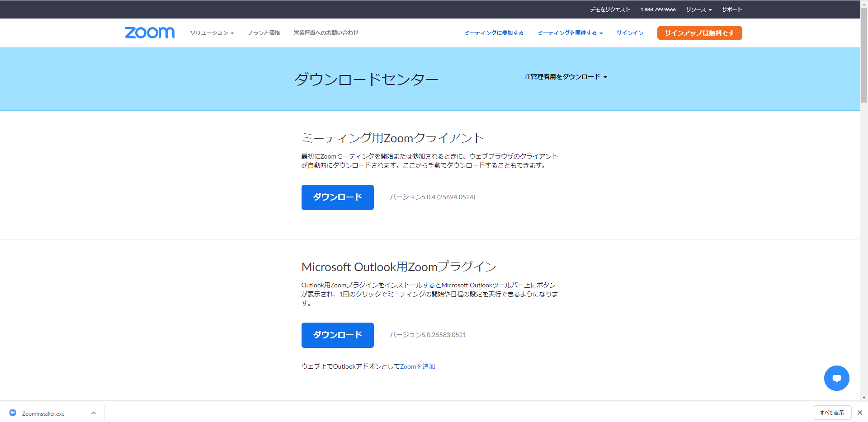Open 営業担当へのお問い合わせ page

click(x=326, y=33)
